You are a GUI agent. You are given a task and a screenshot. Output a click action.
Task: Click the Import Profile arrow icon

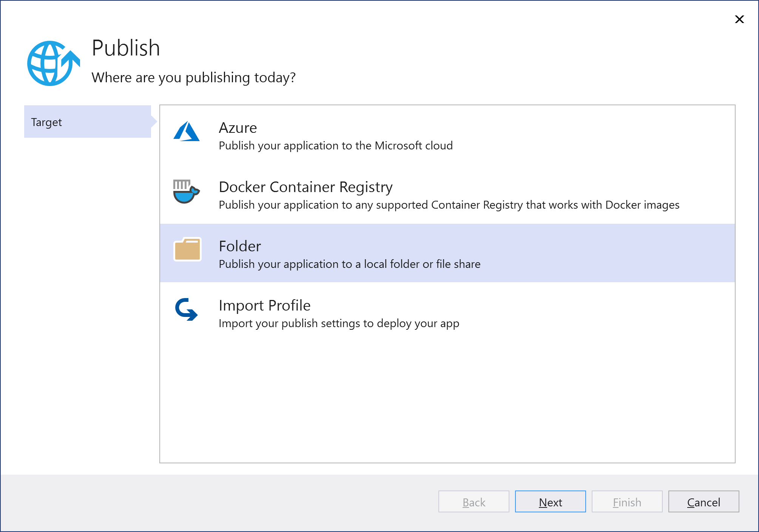coord(187,309)
